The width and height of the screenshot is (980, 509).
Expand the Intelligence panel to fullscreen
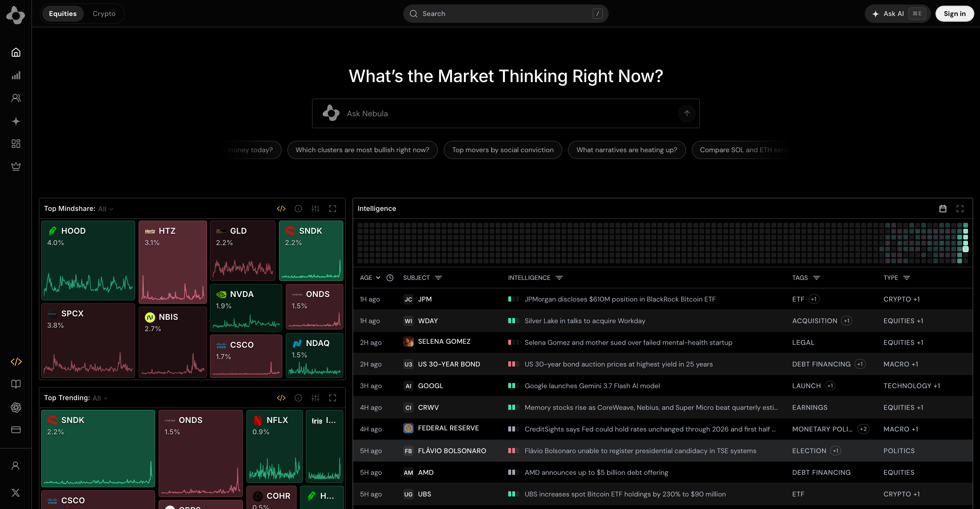coord(960,209)
